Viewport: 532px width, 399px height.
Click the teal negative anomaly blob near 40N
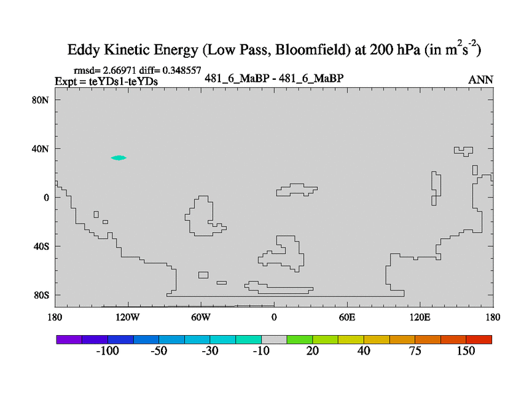point(118,158)
